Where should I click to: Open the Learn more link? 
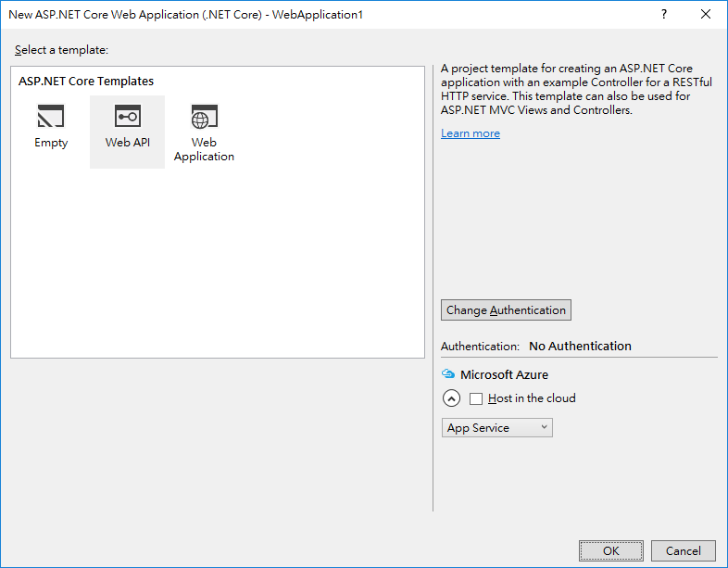coord(471,133)
